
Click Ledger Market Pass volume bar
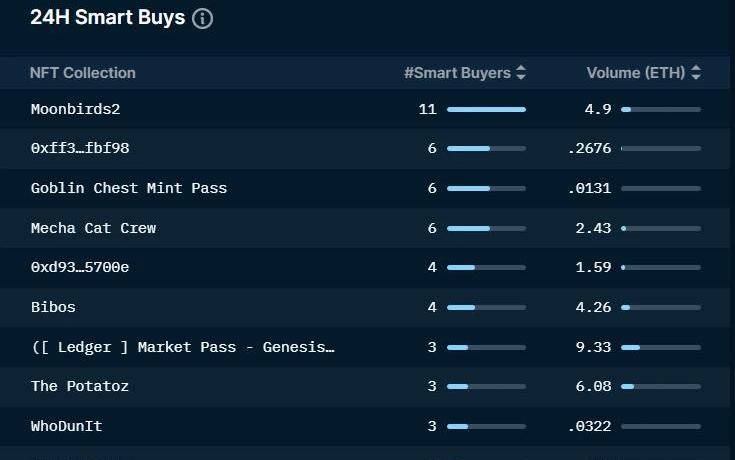pos(660,347)
